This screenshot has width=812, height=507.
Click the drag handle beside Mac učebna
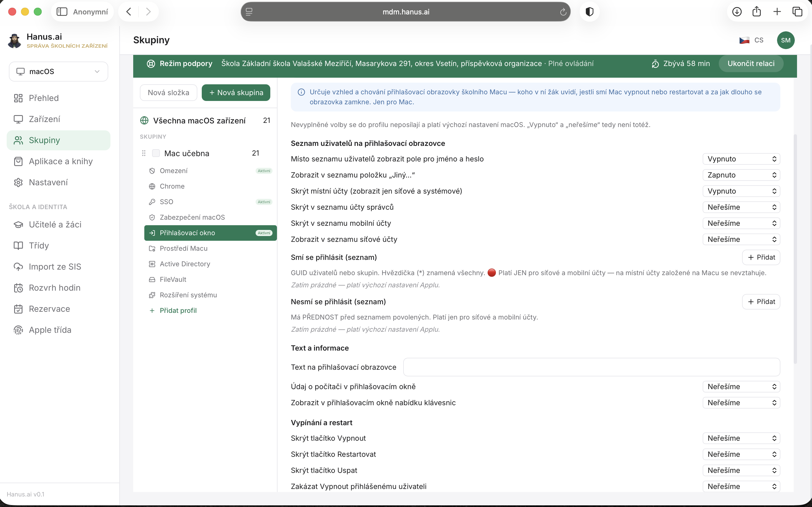tap(143, 153)
